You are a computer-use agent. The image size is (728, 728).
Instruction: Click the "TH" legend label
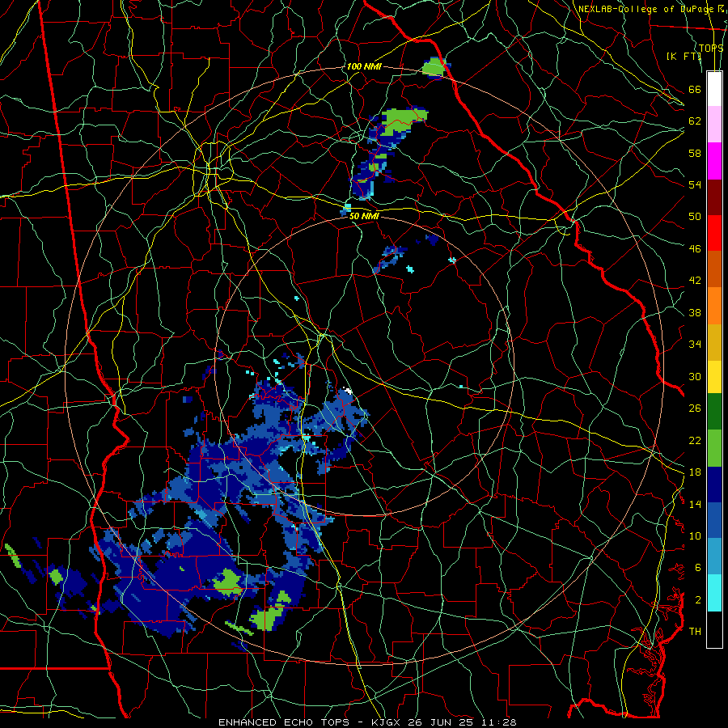[x=695, y=632]
